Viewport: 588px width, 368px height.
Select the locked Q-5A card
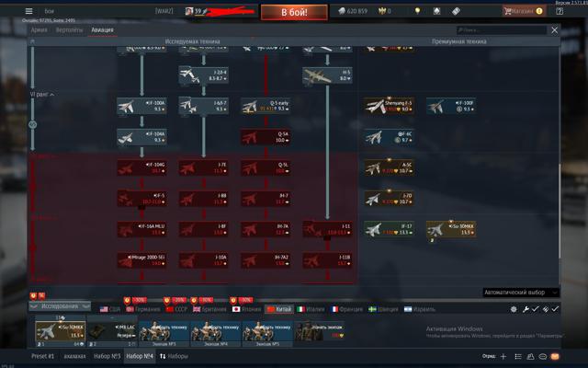click(x=266, y=137)
